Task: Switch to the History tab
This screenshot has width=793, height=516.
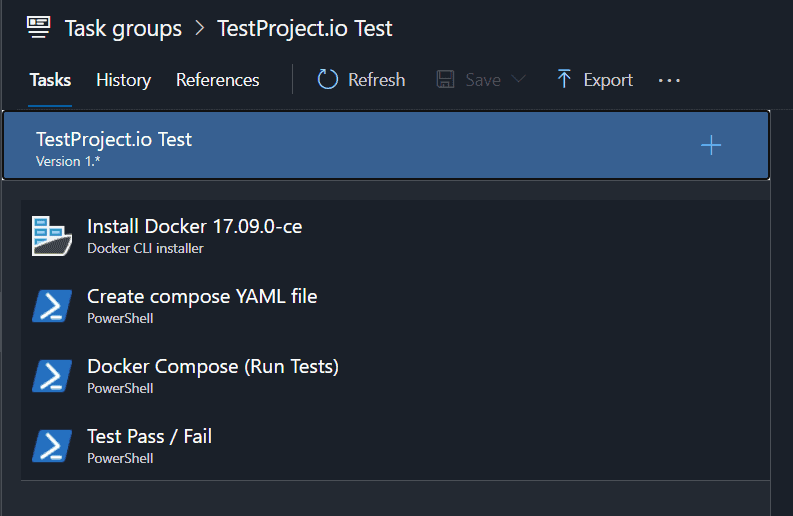Action: [x=123, y=80]
